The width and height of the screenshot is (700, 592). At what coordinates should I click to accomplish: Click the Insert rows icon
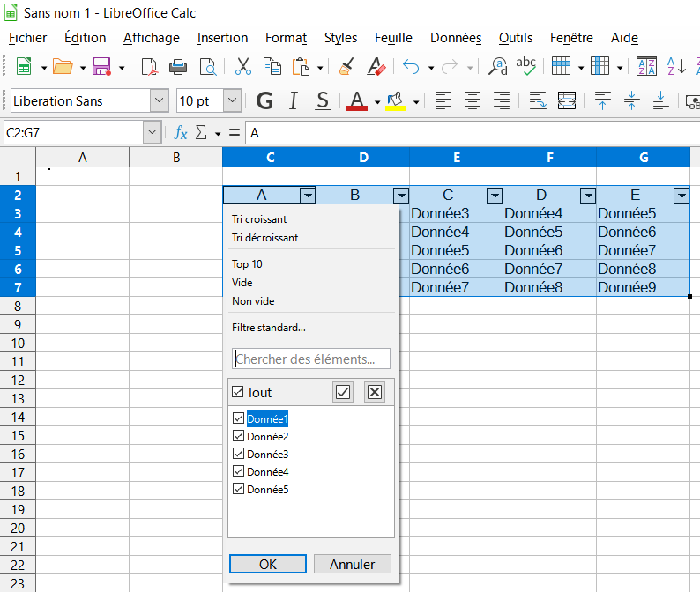(562, 66)
